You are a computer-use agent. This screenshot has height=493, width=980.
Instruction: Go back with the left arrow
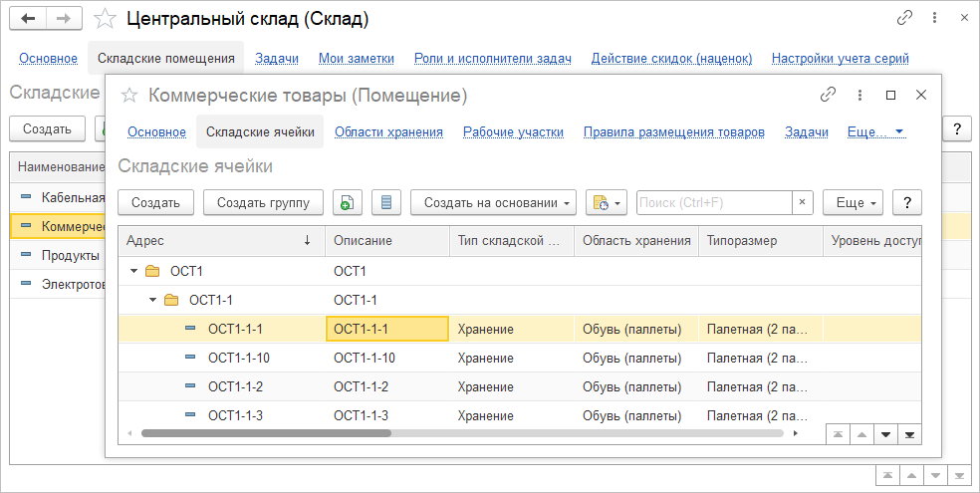pos(28,18)
